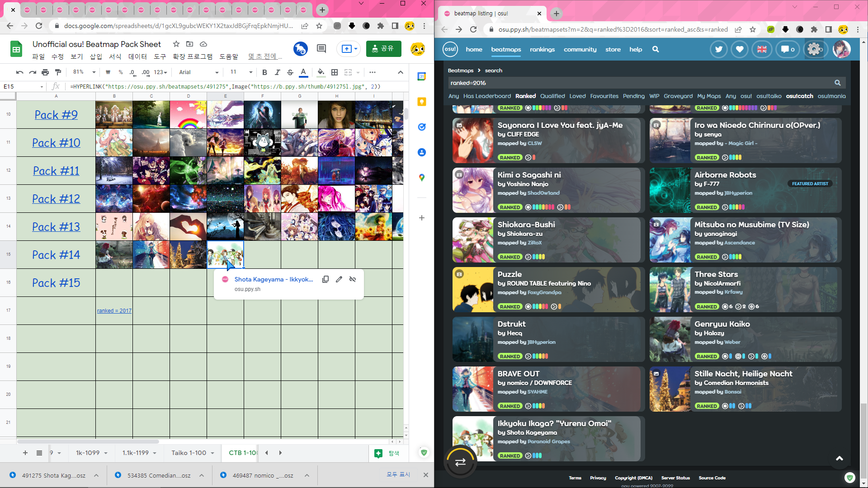
Task: Open the osu! Twitter icon
Action: [718, 49]
